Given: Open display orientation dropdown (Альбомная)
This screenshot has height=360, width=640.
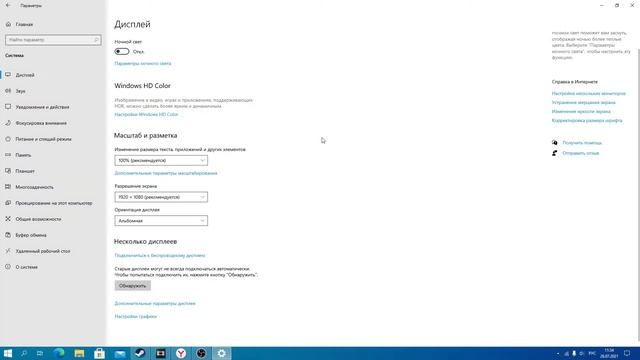Looking at the screenshot, I should click(x=161, y=220).
